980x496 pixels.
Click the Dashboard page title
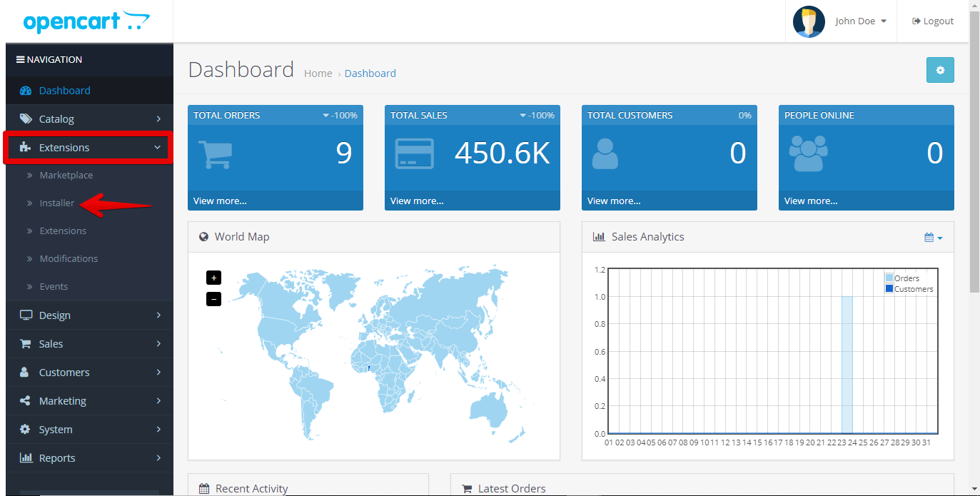click(x=241, y=70)
